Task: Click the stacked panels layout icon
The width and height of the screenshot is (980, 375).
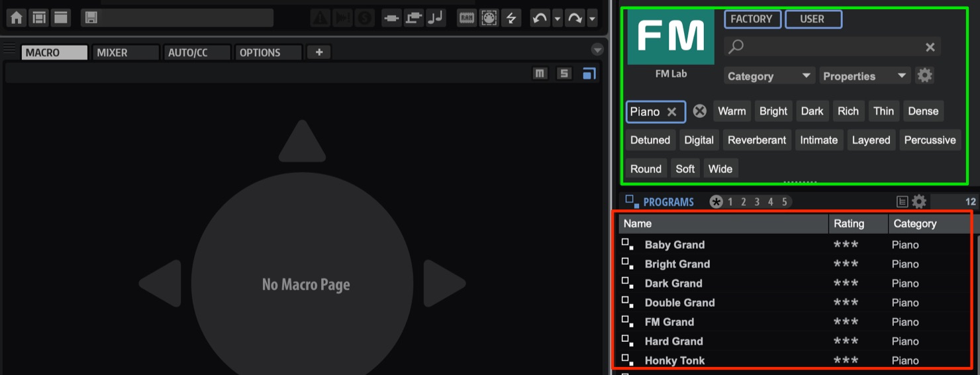Action: [x=39, y=18]
